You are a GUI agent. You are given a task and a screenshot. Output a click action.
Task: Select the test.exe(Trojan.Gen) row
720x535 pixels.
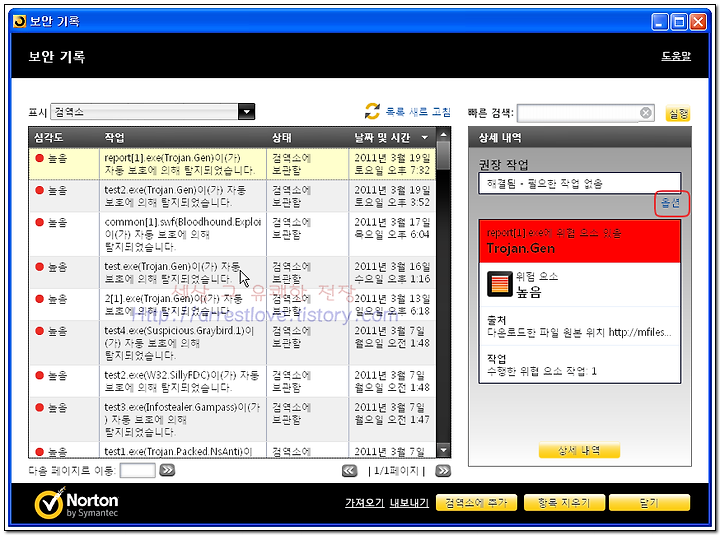point(232,273)
